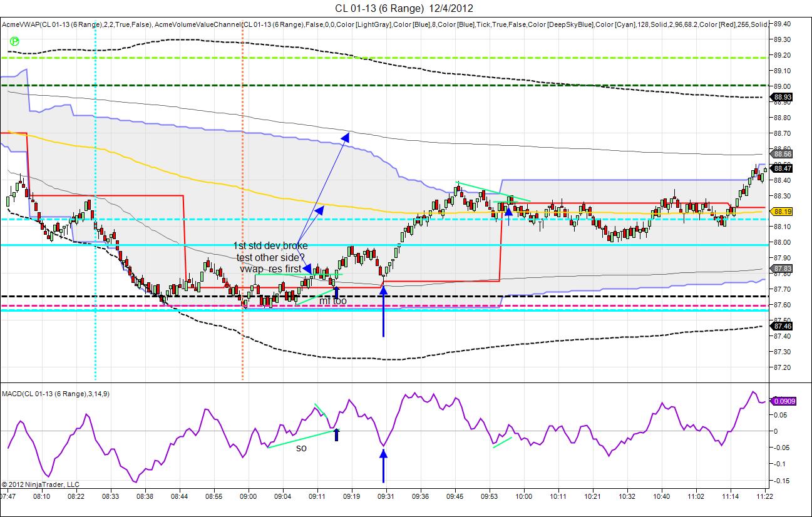The width and height of the screenshot is (812, 517).
Task: Click the 89.40 price axis label
Action: tap(783, 24)
